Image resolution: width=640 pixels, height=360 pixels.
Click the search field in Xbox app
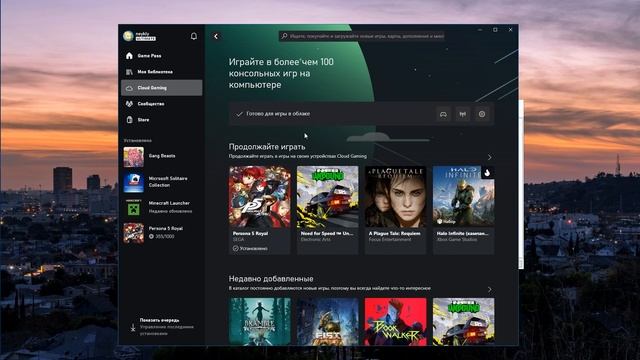tap(362, 36)
